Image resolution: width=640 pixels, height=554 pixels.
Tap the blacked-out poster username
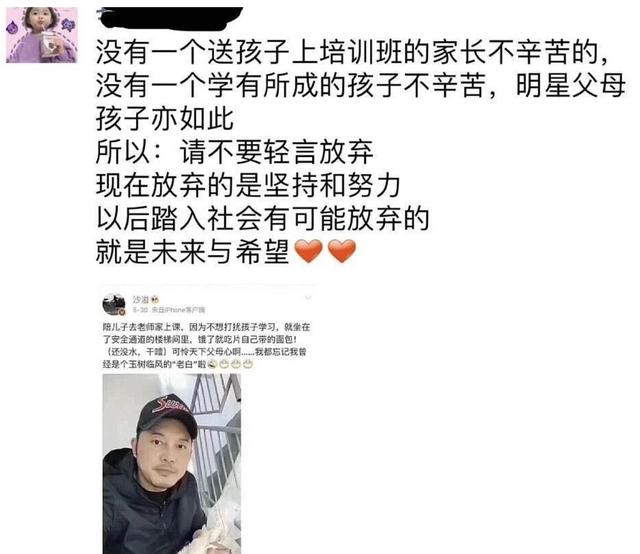click(x=170, y=18)
